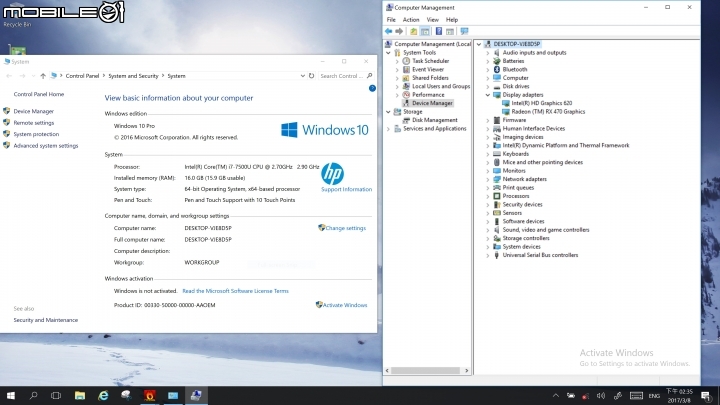The width and height of the screenshot is (720, 405).
Task: Open Task View on the taskbar
Action: [56, 395]
